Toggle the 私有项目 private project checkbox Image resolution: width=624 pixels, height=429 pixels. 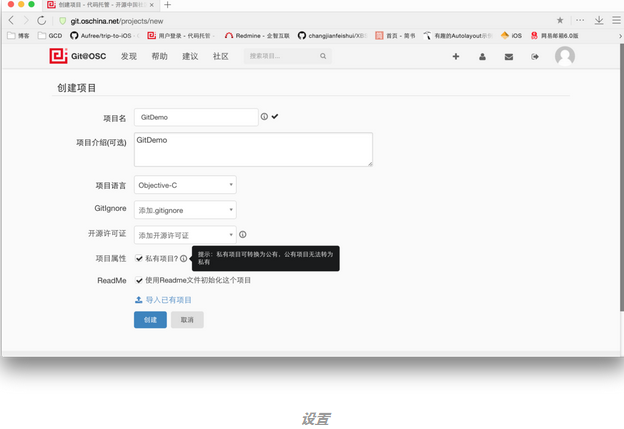(139, 258)
